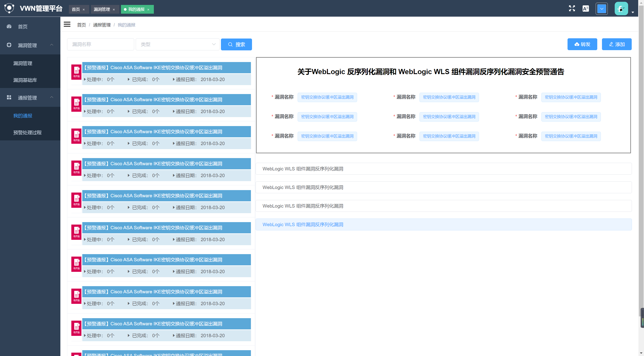Click the pencil icon in 添加 button
This screenshot has height=356, width=644.
pos(611,44)
